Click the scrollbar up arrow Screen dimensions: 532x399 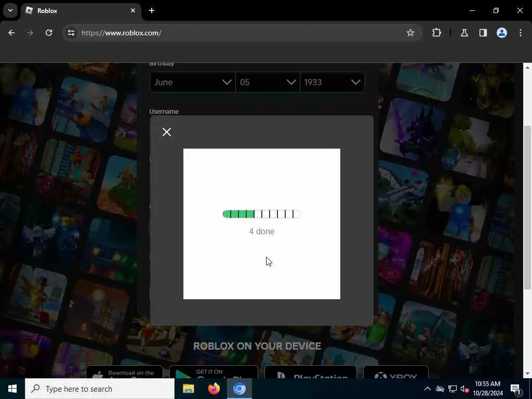pos(527,68)
